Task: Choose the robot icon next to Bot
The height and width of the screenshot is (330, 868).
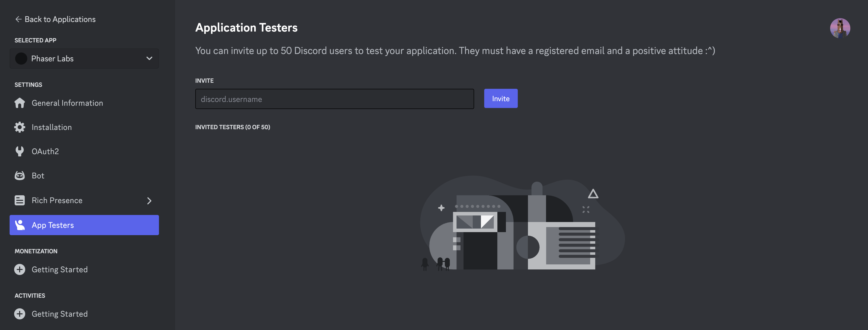Action: coord(19,176)
